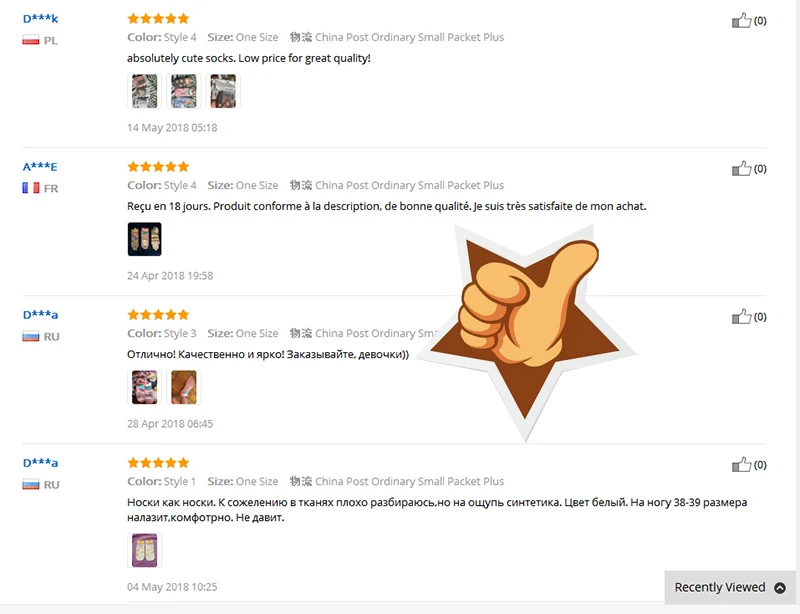Viewport: 800px width, 614px height.
Task: Click Russia flag beside Style 3 reviewer
Action: click(x=31, y=336)
